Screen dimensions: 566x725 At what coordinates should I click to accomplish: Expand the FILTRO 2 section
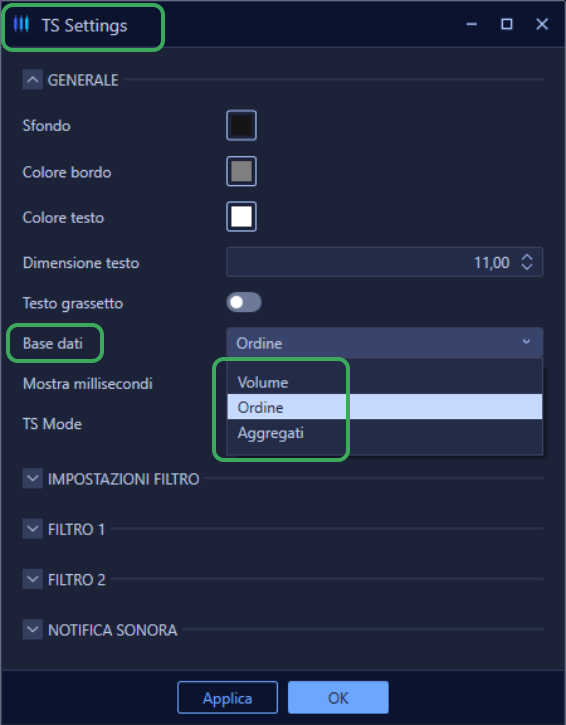click(32, 579)
